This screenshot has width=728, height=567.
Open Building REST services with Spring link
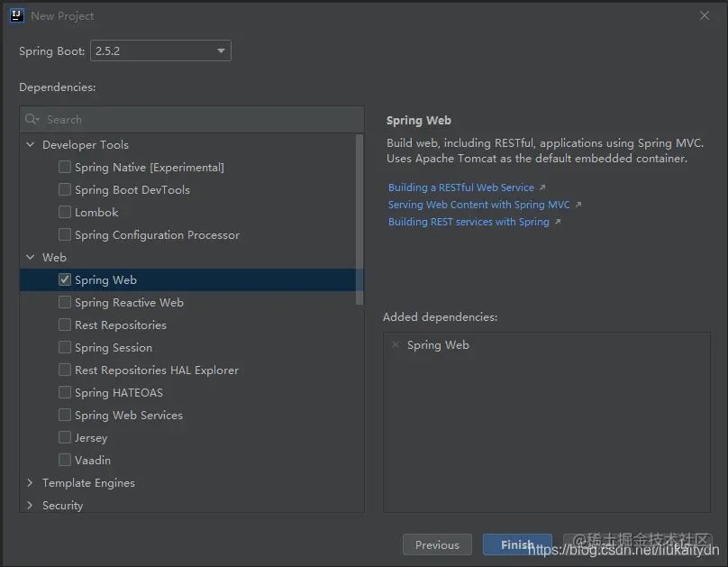pos(469,222)
